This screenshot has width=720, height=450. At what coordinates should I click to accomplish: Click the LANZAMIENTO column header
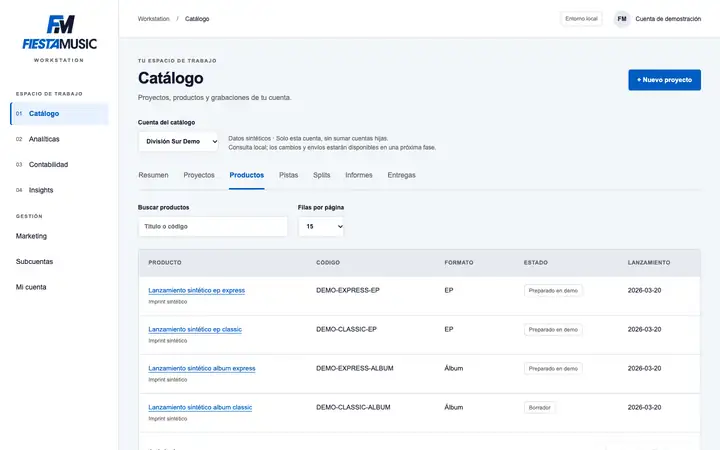pos(649,263)
